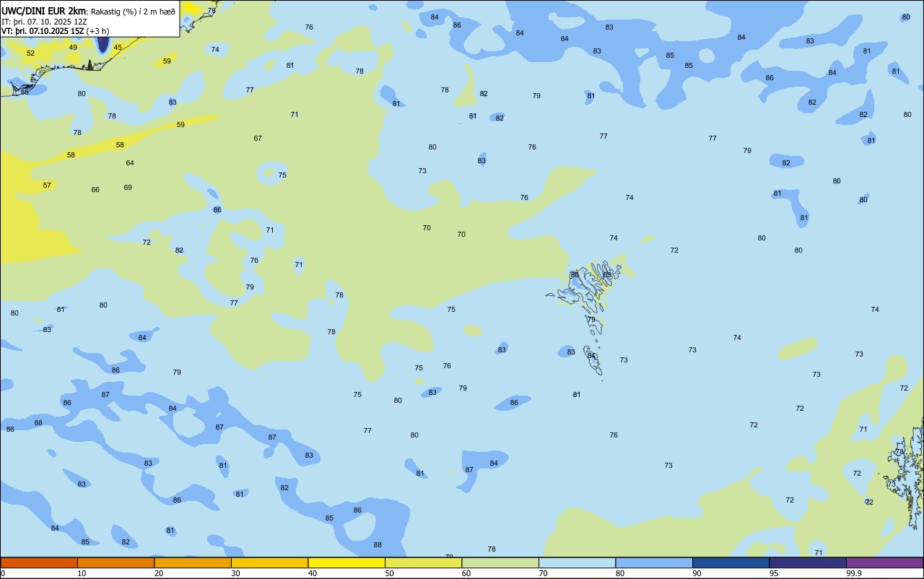Image resolution: width=924 pixels, height=579 pixels.
Task: Select the map value 64
Action: click(130, 163)
